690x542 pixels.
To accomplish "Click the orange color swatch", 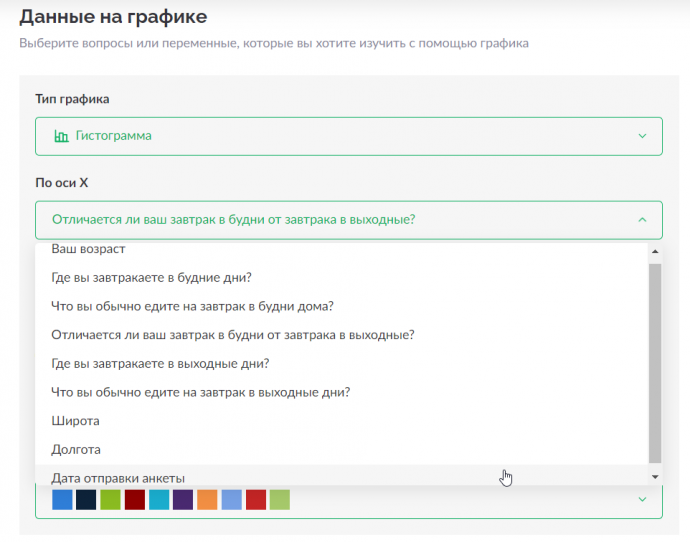I will point(207,500).
